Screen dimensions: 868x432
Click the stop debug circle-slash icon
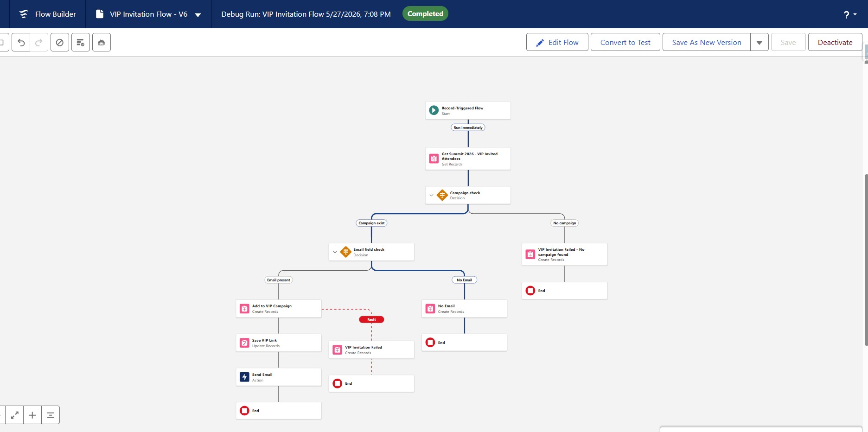[60, 42]
